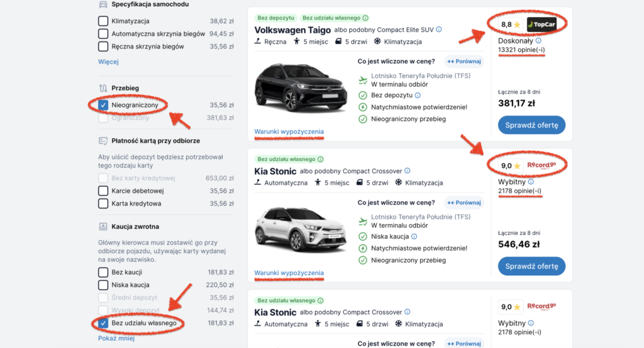Click Lotnisko Teneryfa Południe on Volkswagen card
The height and width of the screenshot is (348, 644).
click(x=421, y=76)
